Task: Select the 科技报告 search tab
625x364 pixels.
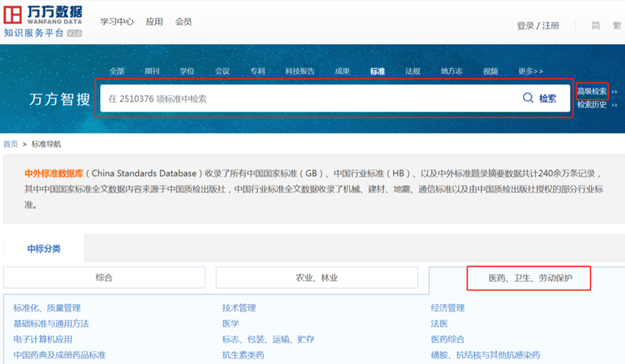Action: pyautogui.click(x=300, y=71)
